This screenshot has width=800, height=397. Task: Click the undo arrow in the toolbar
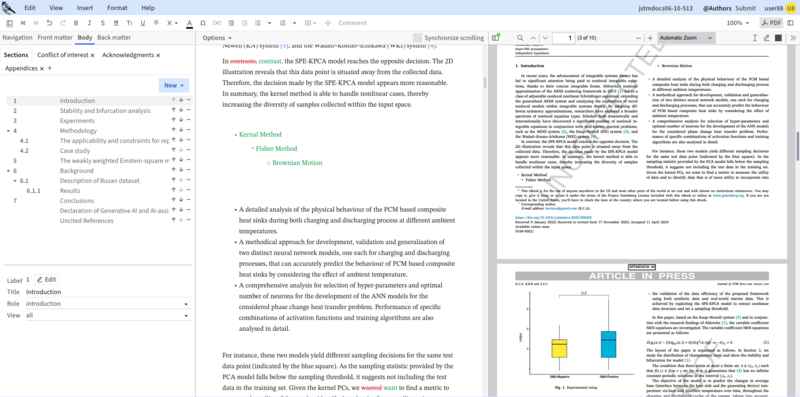[x=49, y=23]
